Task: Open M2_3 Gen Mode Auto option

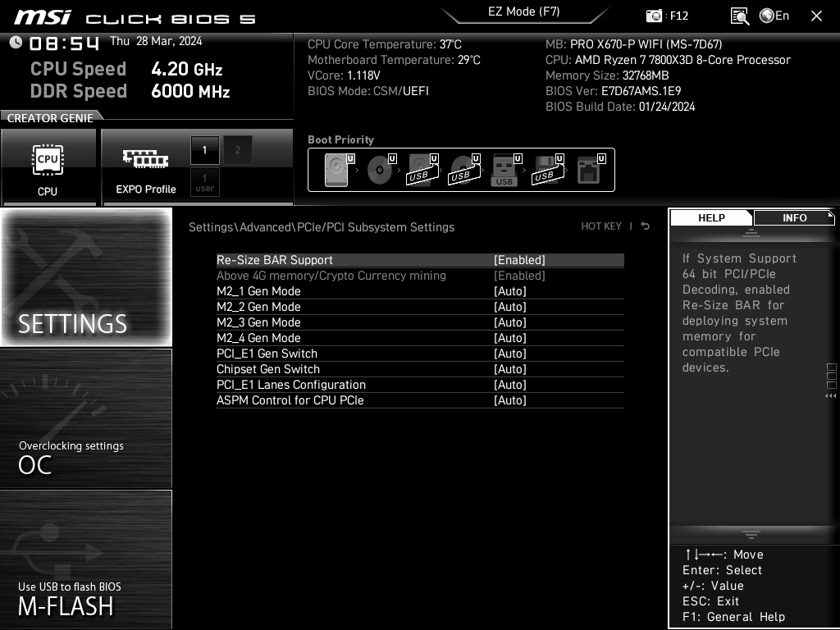Action: (510, 322)
